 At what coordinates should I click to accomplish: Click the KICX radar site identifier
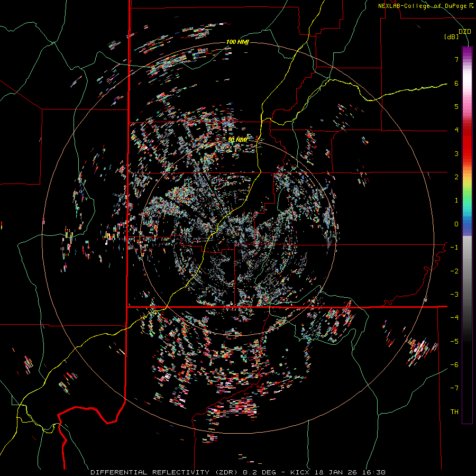[x=300, y=472]
